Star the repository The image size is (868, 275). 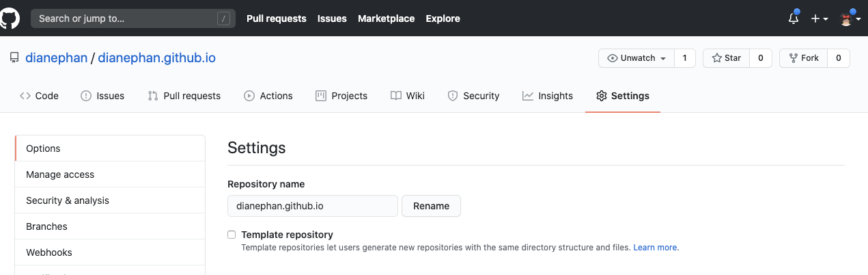click(727, 58)
